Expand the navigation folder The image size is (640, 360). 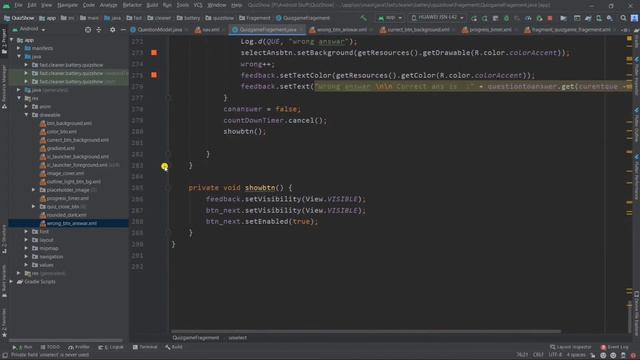coord(27,257)
